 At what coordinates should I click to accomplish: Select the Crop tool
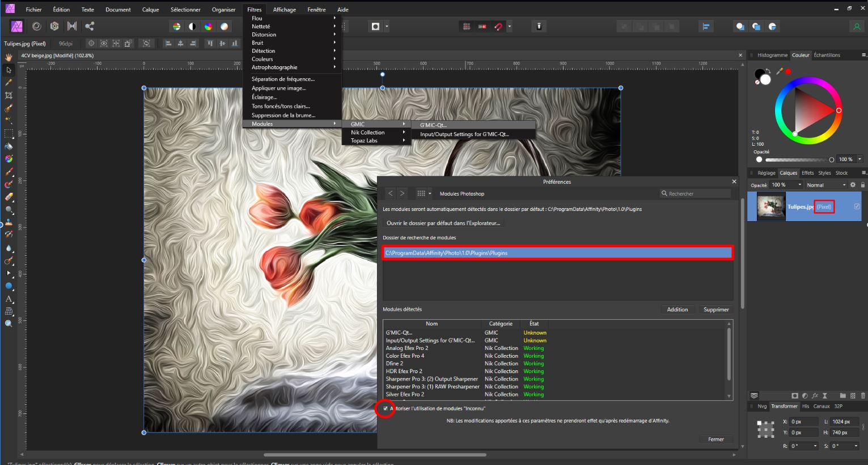pyautogui.click(x=9, y=95)
